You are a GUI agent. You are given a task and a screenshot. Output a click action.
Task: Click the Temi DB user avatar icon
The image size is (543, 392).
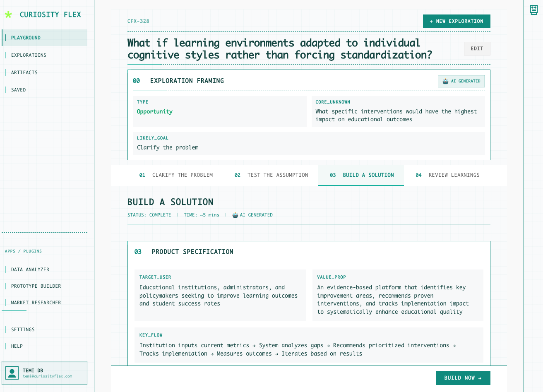point(12,373)
